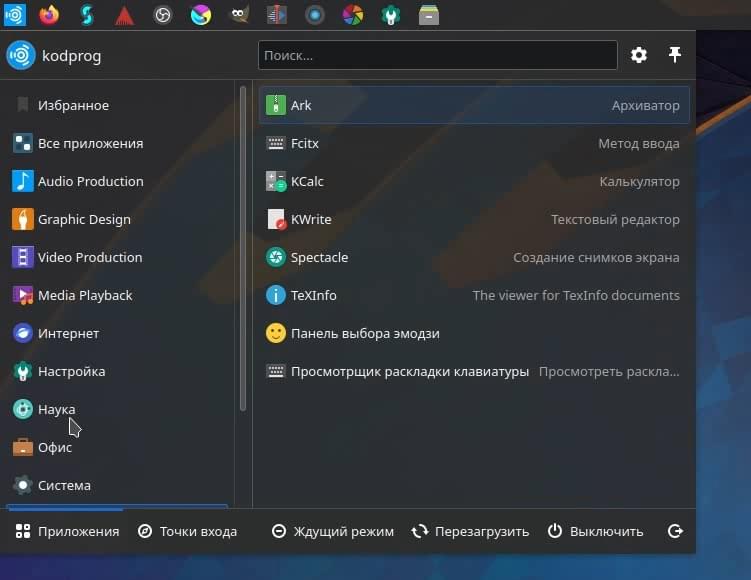Click the Ждущий режим button
Screen dimensions: 751x580
(x=332, y=531)
